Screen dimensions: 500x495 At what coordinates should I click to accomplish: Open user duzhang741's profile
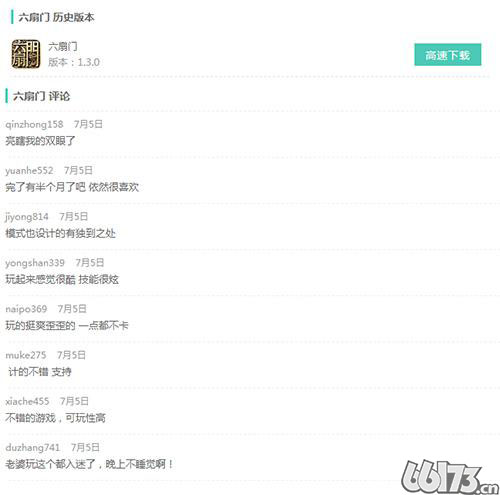(33, 447)
